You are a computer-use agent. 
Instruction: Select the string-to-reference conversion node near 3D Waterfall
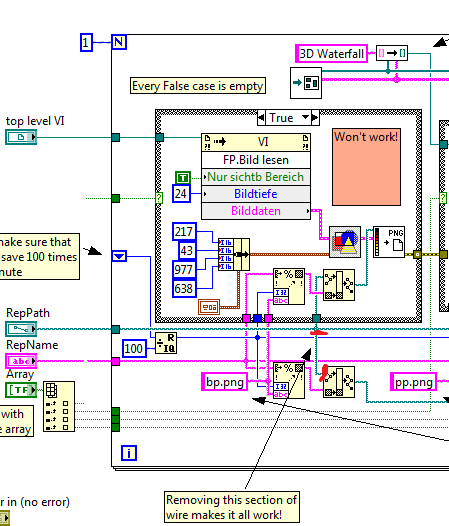point(392,53)
